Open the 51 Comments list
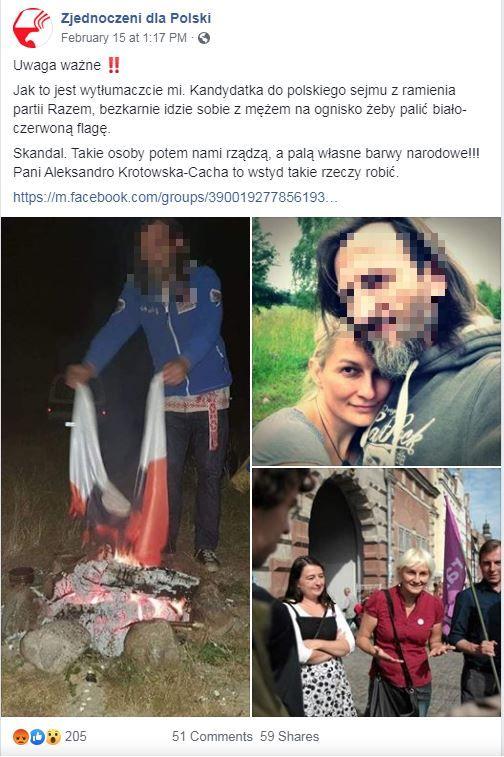The height and width of the screenshot is (757, 504). pos(212,736)
